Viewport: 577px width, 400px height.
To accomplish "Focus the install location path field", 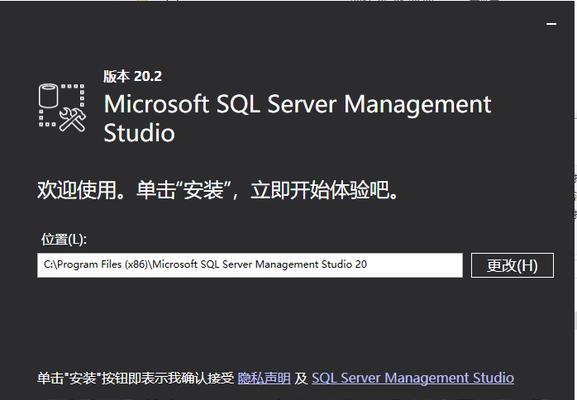I will point(250,265).
